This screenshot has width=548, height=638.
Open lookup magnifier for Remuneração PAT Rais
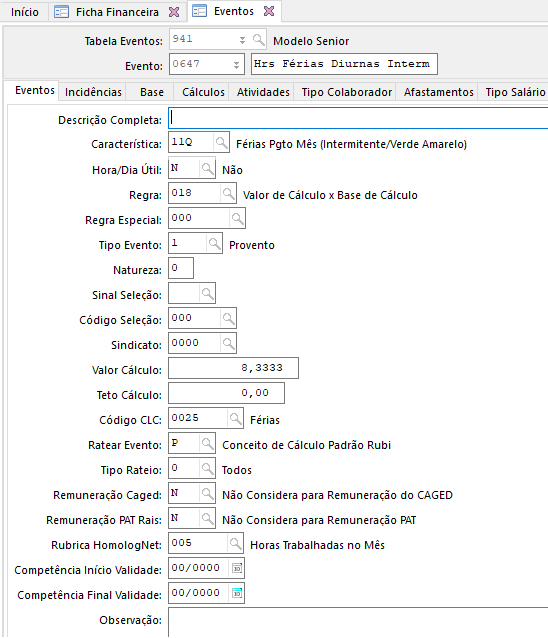click(x=207, y=518)
